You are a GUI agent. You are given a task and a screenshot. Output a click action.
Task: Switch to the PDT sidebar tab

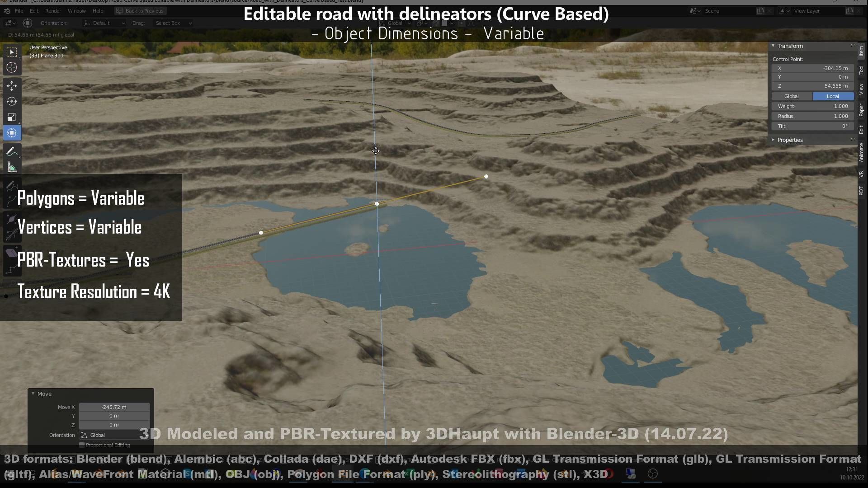861,191
